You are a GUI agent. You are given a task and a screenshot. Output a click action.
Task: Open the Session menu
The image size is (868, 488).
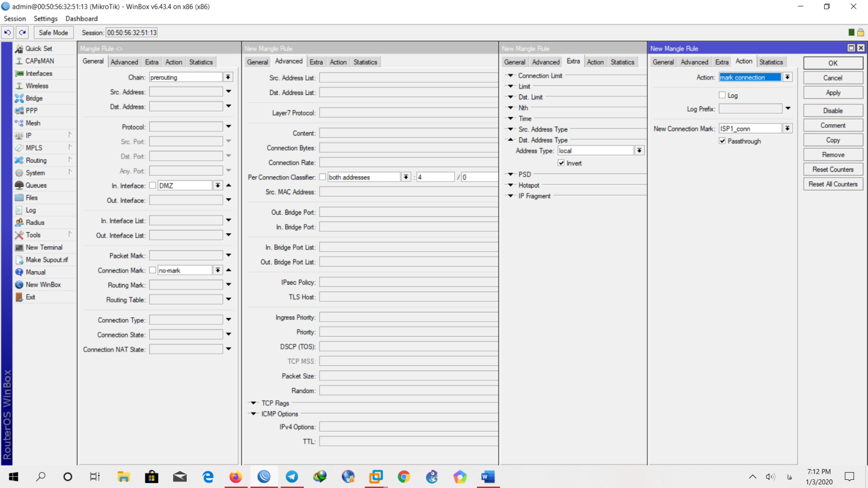(15, 18)
